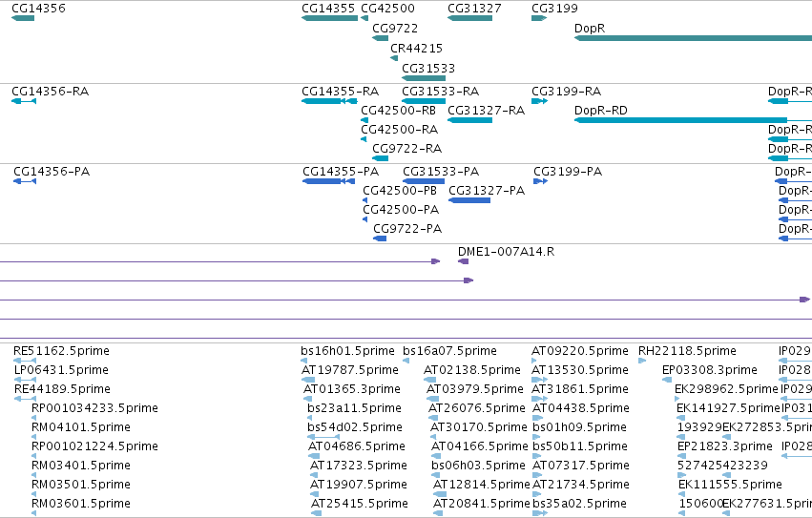Click the CG31533 gene label

[x=428, y=69]
